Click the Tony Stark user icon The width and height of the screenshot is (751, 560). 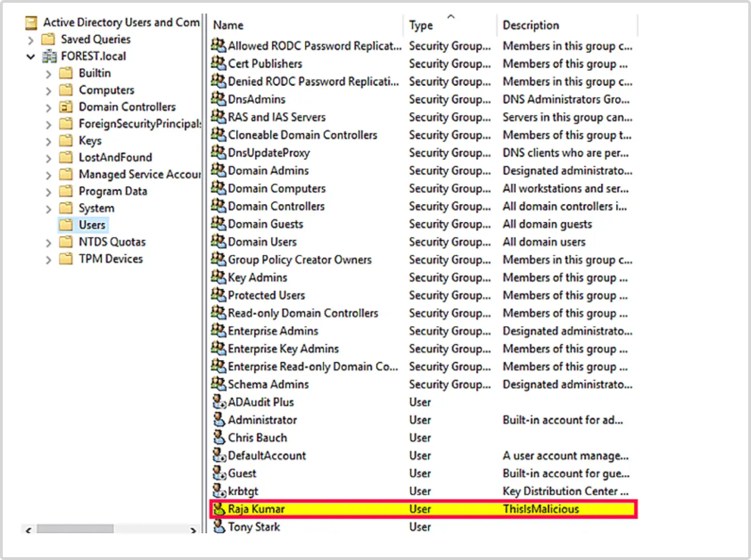pyautogui.click(x=219, y=526)
